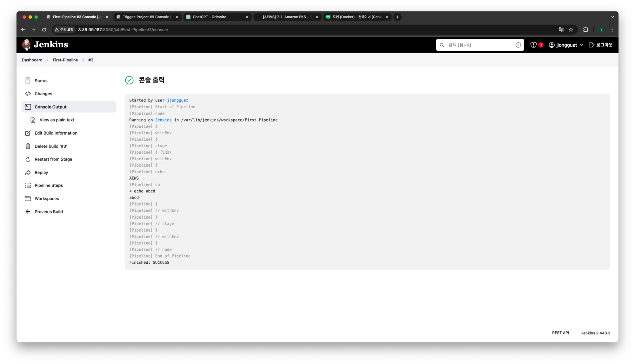This screenshot has width=635, height=364.
Task: Open browser extensions puzzle icon
Action: (586, 30)
